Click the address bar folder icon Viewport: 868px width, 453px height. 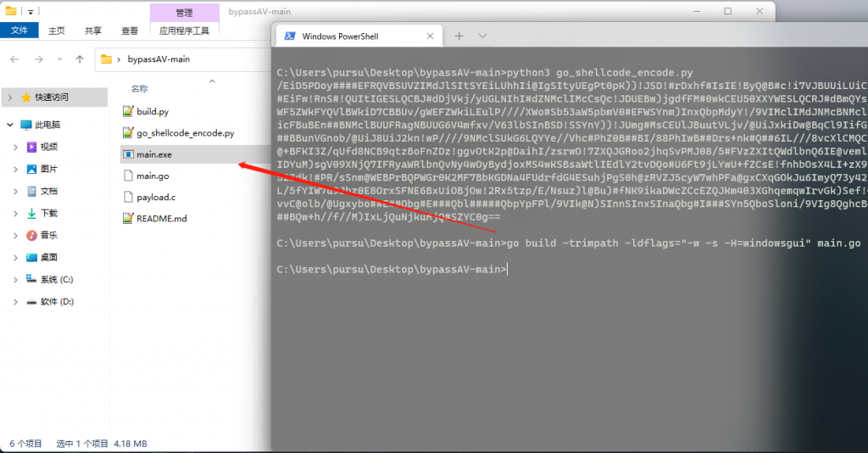106,59
